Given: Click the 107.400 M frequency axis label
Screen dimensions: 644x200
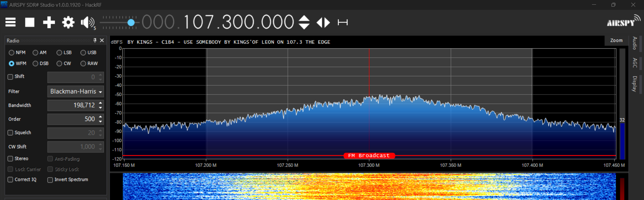Looking at the screenshot, I should click(532, 165).
